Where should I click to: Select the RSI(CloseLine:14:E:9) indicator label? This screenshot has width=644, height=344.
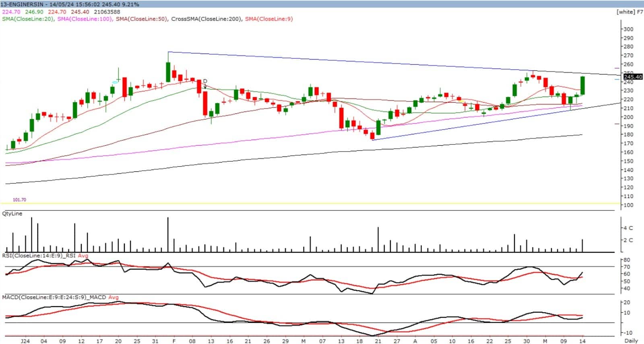(x=39, y=255)
